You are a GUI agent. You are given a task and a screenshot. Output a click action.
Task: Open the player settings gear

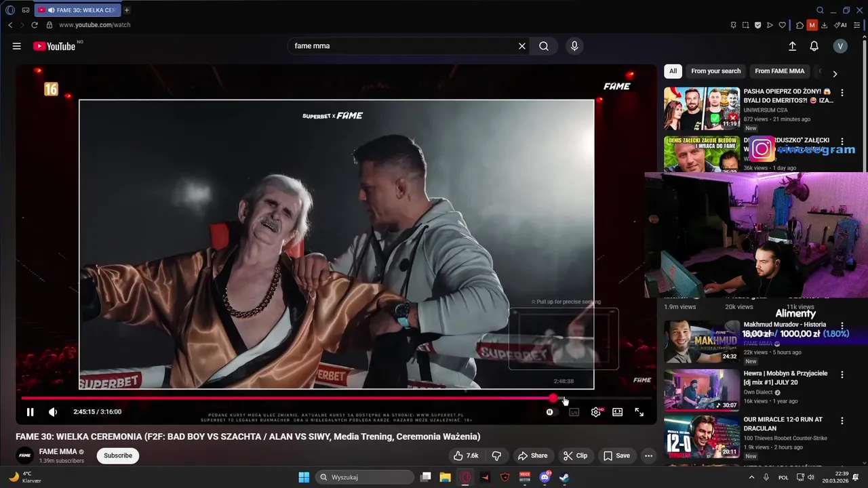tap(595, 412)
